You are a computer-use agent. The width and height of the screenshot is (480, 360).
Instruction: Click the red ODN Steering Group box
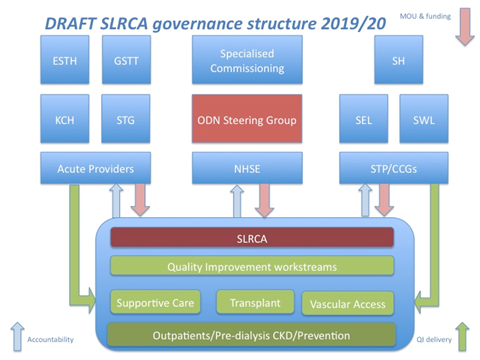247,119
